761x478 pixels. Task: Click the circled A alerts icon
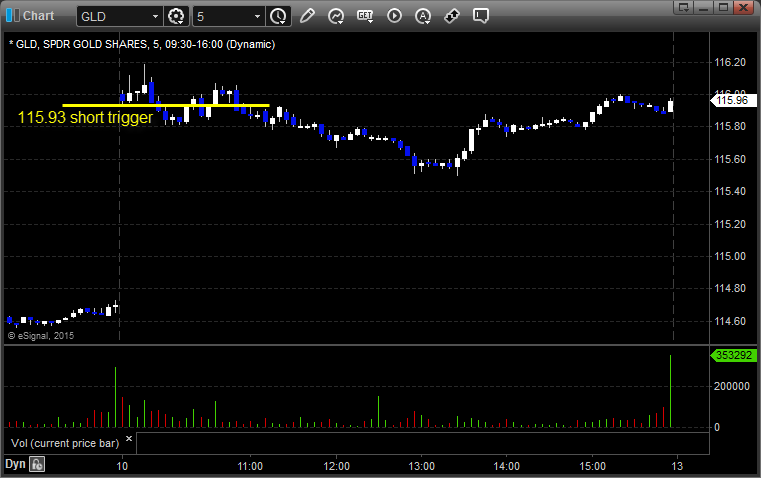tap(423, 16)
